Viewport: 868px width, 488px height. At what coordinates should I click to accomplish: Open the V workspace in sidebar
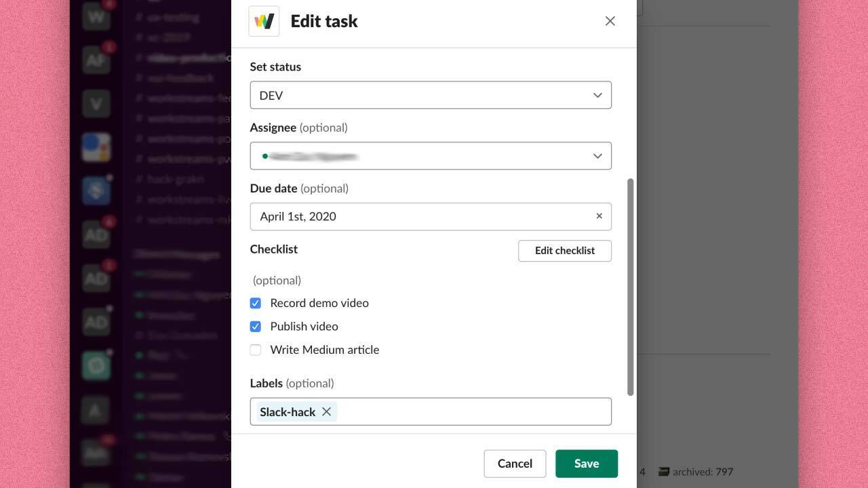(x=96, y=104)
